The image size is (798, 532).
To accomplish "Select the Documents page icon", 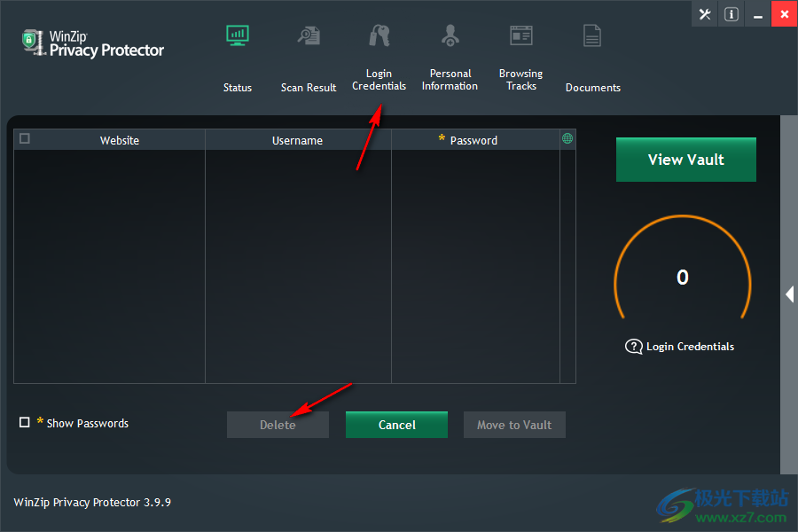I will (592, 35).
